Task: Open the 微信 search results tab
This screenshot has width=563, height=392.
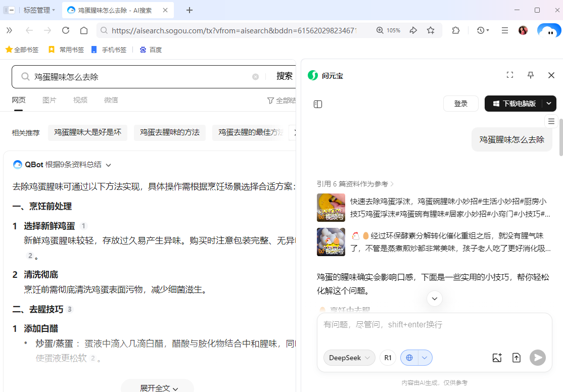Action: click(x=111, y=100)
